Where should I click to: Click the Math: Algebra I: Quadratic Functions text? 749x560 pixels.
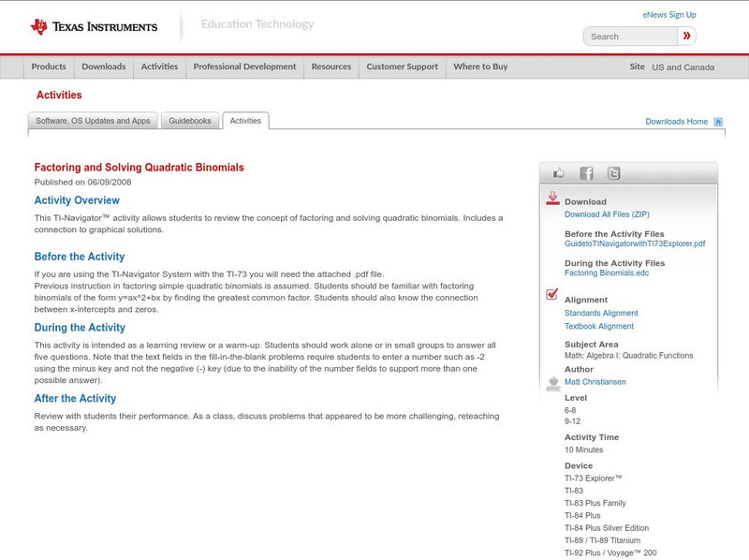tap(628, 356)
